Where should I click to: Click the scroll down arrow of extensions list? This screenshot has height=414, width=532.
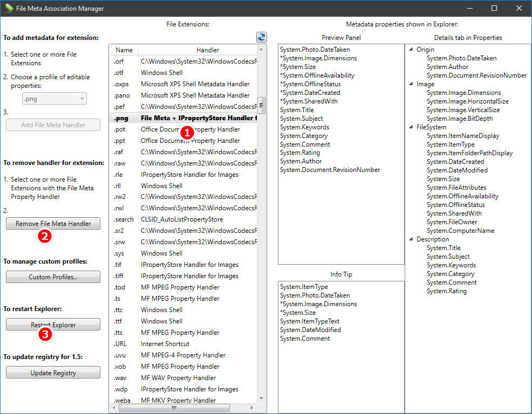point(261,398)
